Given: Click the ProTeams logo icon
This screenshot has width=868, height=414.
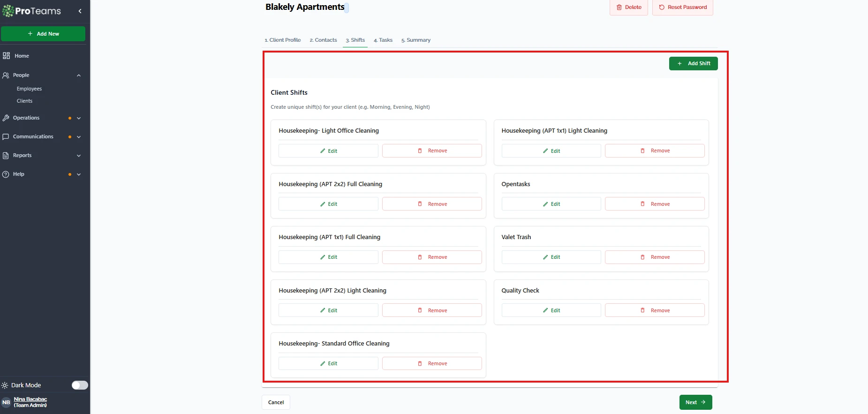Looking at the screenshot, I should 8,11.
